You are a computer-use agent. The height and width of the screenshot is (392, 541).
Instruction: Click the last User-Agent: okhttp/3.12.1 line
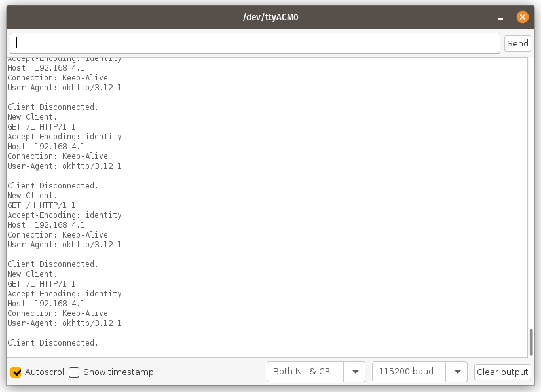coord(64,323)
